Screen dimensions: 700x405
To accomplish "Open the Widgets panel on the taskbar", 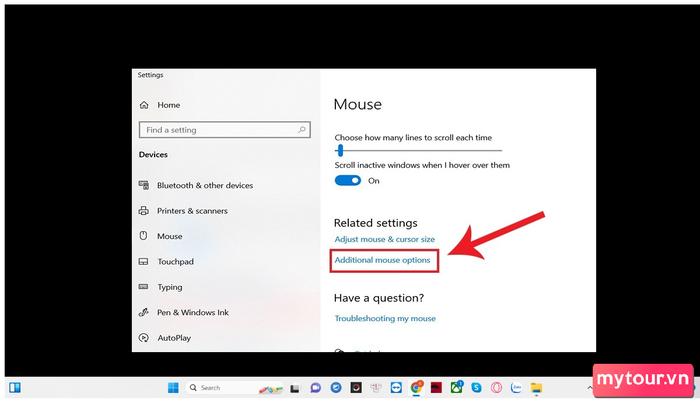I will (x=15, y=387).
